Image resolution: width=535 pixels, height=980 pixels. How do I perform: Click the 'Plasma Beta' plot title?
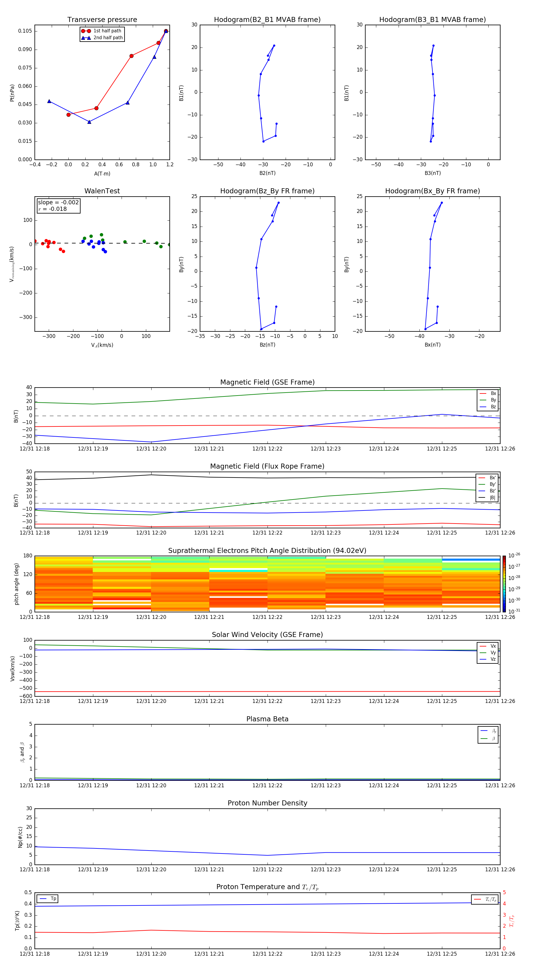[267, 719]
